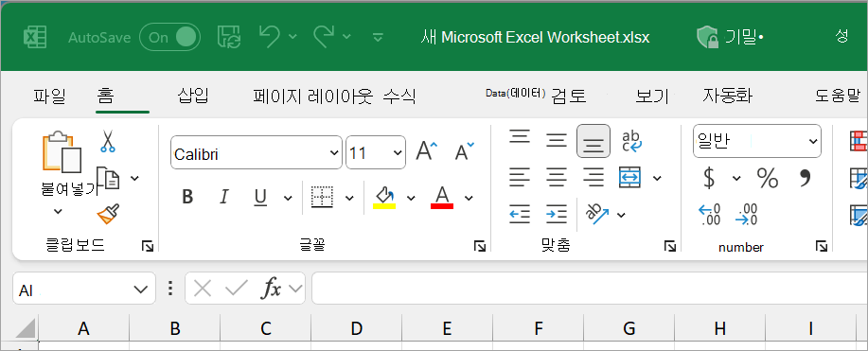Cut selection with the scissors icon

107,141
